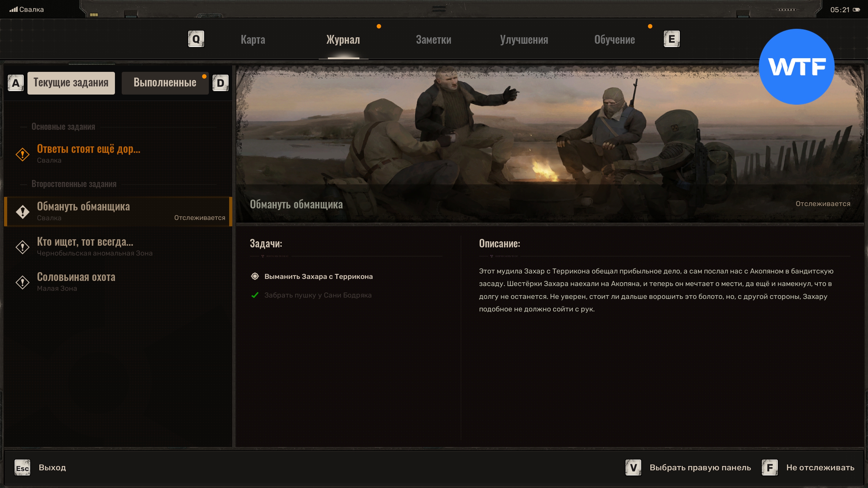Click completed objective Забрать пушку у Сани Бодряка

[317, 295]
